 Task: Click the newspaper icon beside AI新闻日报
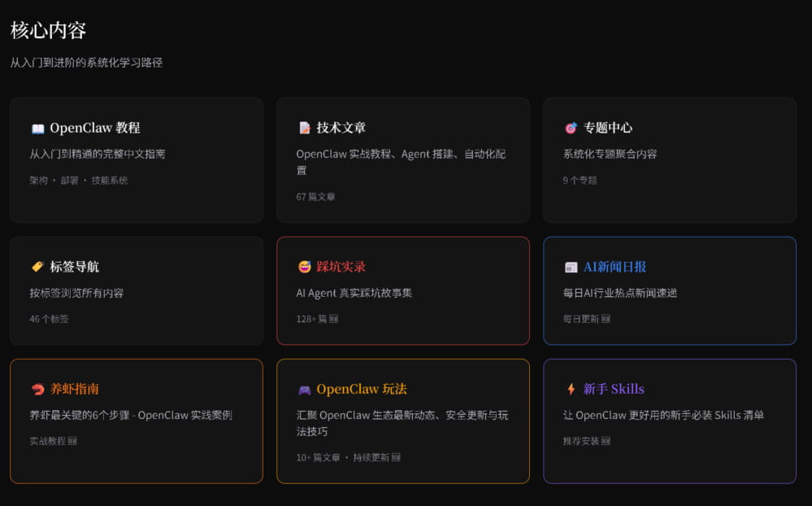(571, 267)
